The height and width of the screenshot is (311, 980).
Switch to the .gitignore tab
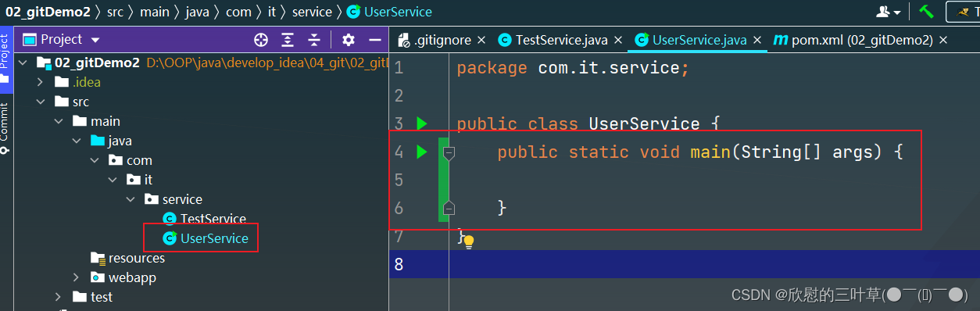442,40
